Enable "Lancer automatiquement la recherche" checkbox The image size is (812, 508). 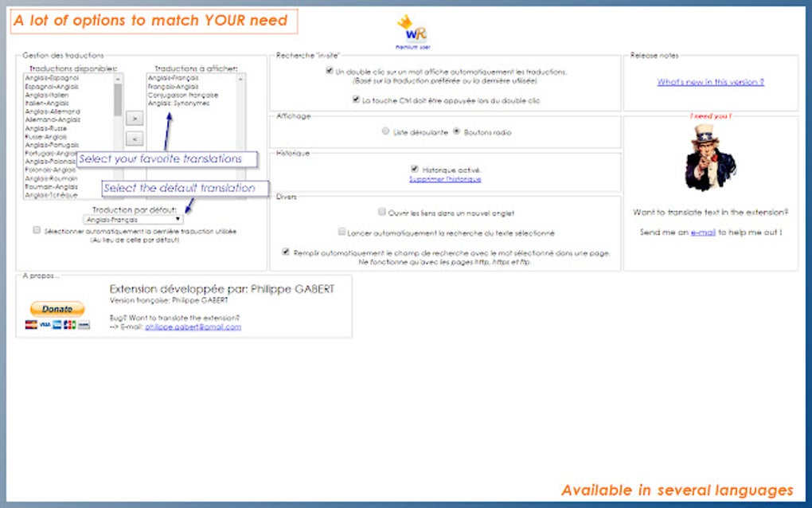point(341,232)
